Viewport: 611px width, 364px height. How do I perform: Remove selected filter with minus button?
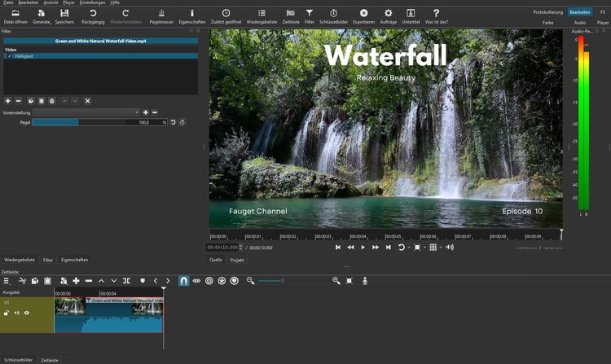tap(18, 101)
